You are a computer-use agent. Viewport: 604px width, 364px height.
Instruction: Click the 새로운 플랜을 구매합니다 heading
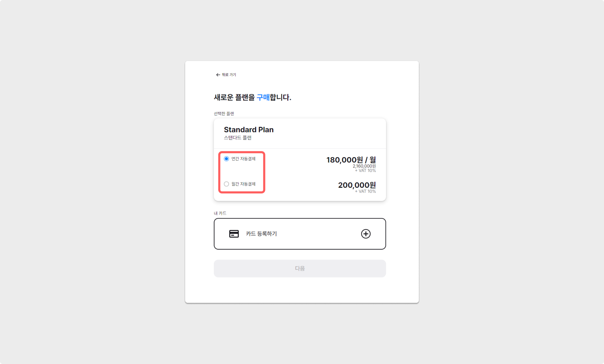point(253,98)
